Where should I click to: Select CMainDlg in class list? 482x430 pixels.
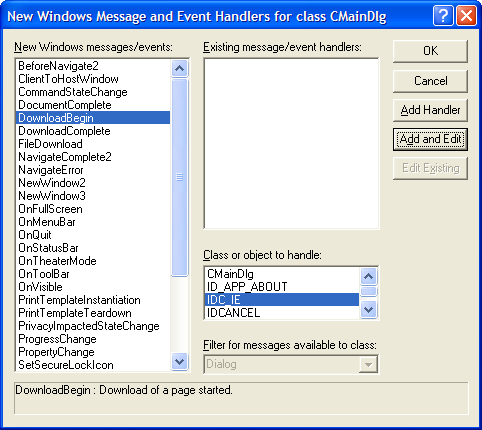(230, 274)
